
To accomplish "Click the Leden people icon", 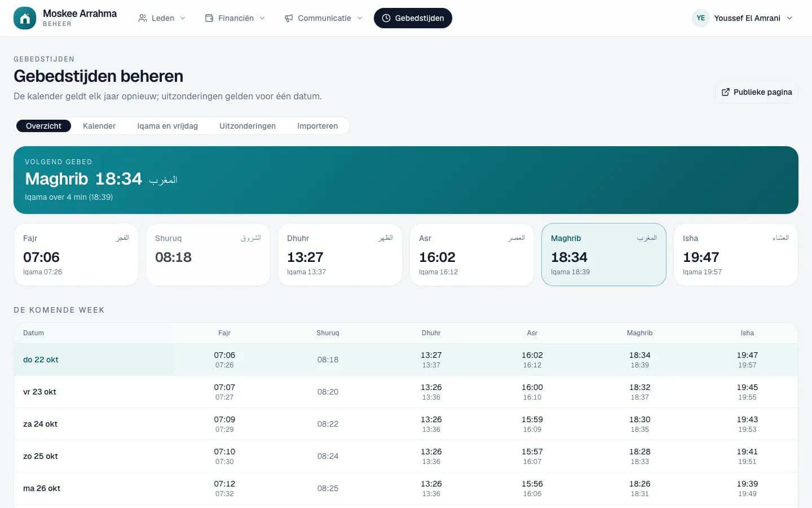I will [x=143, y=18].
